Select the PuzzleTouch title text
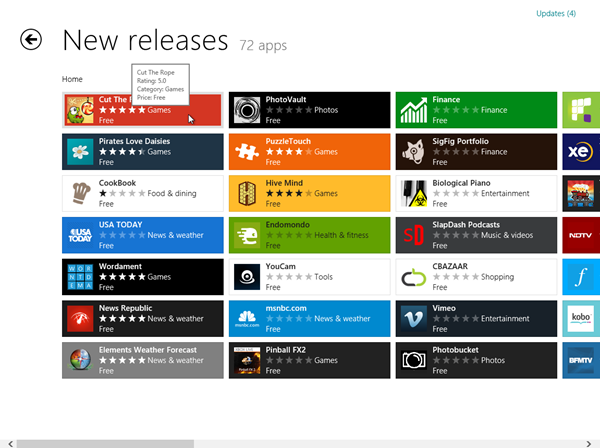 click(288, 141)
